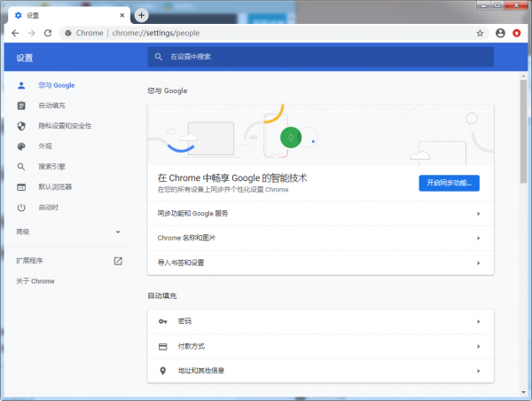Select 默认浏览器 in the sidebar
Viewport: 532px width, 401px height.
(x=55, y=187)
